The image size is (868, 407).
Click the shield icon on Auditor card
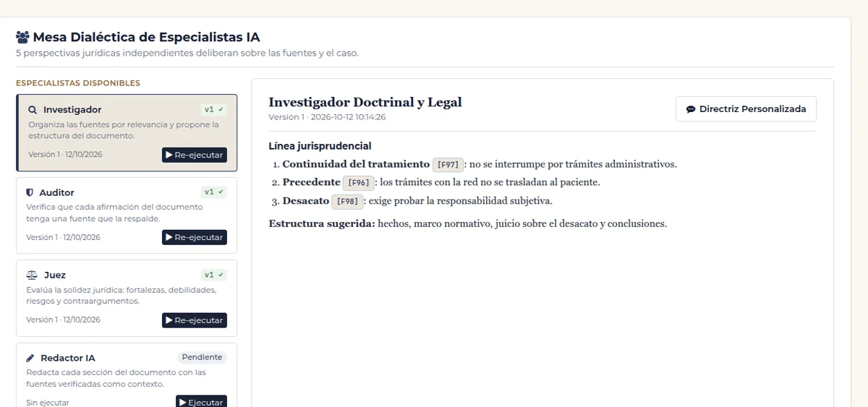coord(30,192)
